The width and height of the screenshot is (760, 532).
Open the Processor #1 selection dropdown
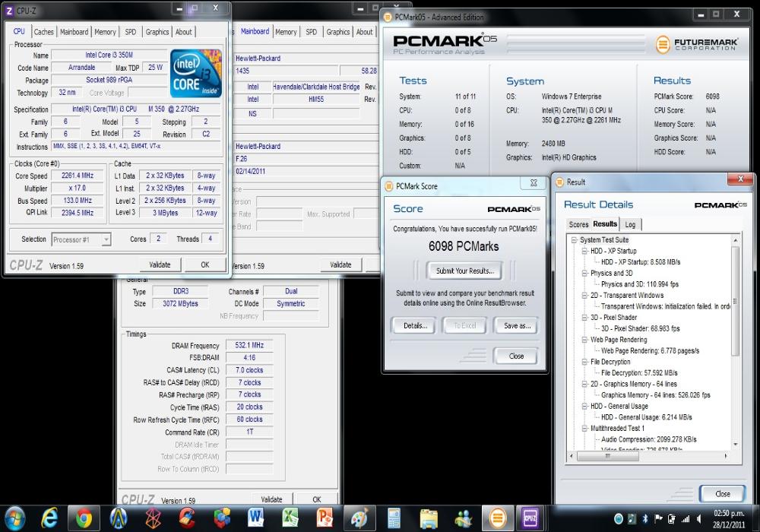[81, 239]
